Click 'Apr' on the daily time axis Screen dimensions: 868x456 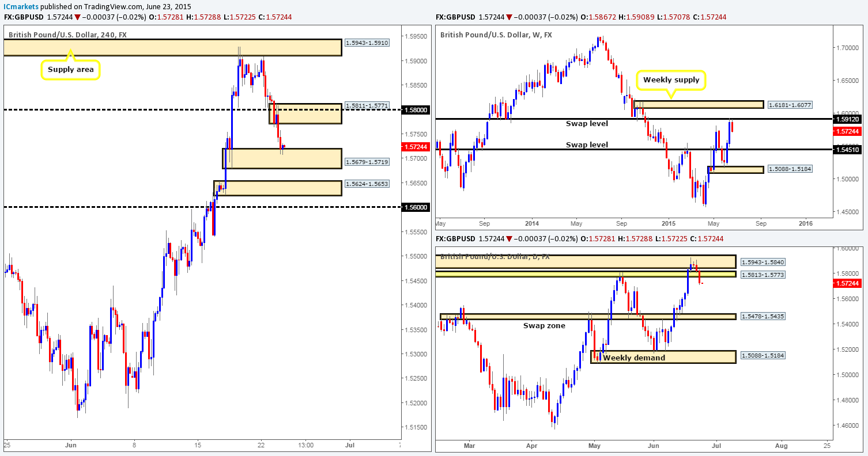531,444
